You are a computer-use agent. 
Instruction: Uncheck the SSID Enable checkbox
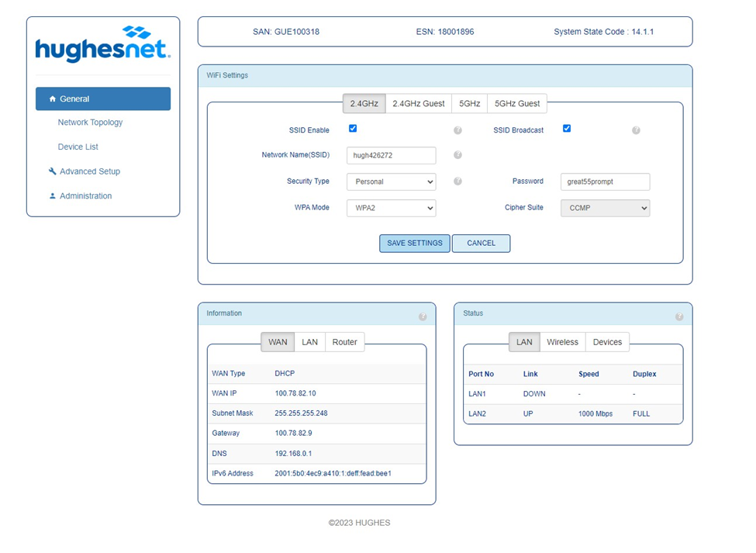click(353, 129)
